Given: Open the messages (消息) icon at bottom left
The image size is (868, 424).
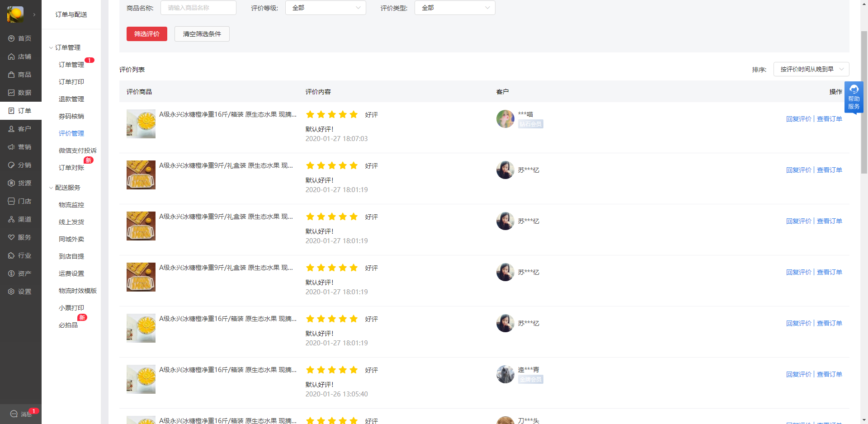Looking at the screenshot, I should 14,414.
